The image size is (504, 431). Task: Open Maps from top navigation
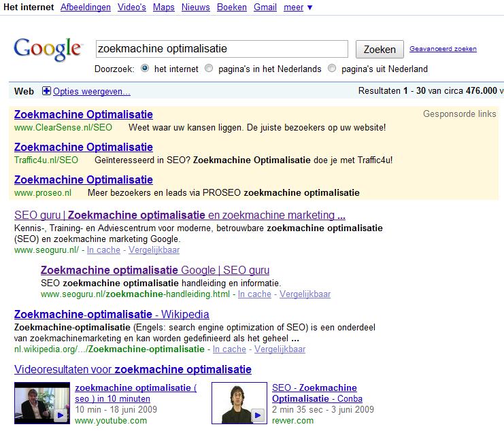164,7
